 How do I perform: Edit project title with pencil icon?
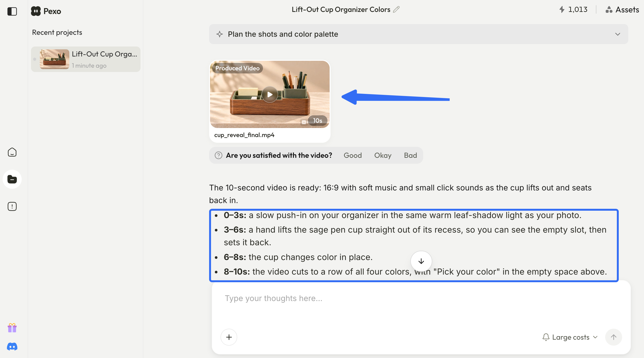pos(396,10)
